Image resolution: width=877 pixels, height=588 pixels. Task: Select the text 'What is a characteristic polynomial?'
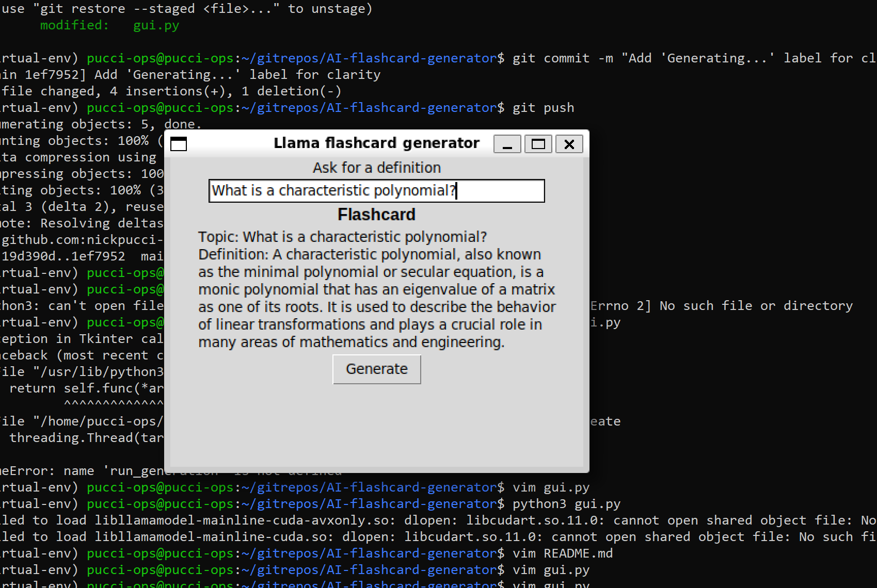pyautogui.click(x=332, y=190)
